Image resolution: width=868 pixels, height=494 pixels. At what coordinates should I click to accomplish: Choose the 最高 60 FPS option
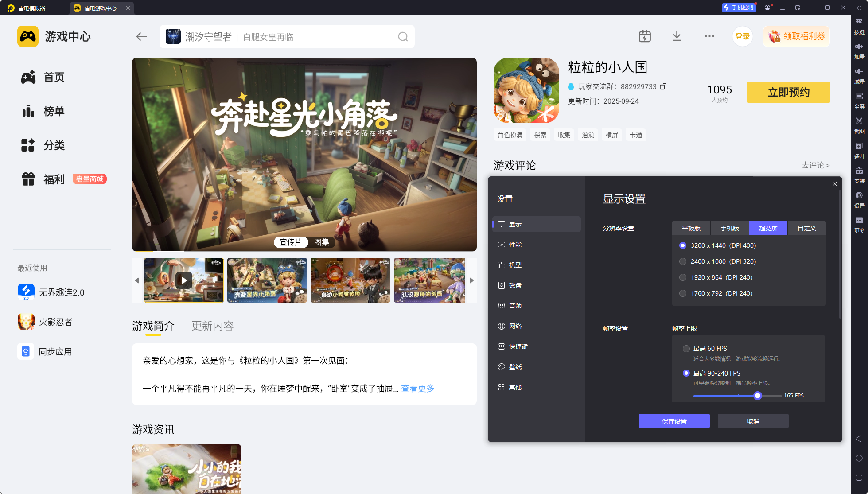pyautogui.click(x=686, y=349)
